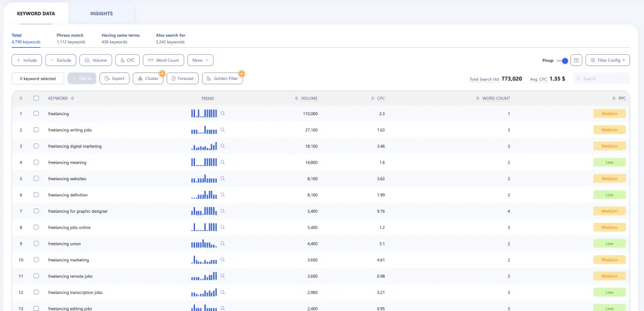Screen dimensions: 644x311
Task: Click sort icon beside CPC column header
Action: pyautogui.click(x=372, y=98)
